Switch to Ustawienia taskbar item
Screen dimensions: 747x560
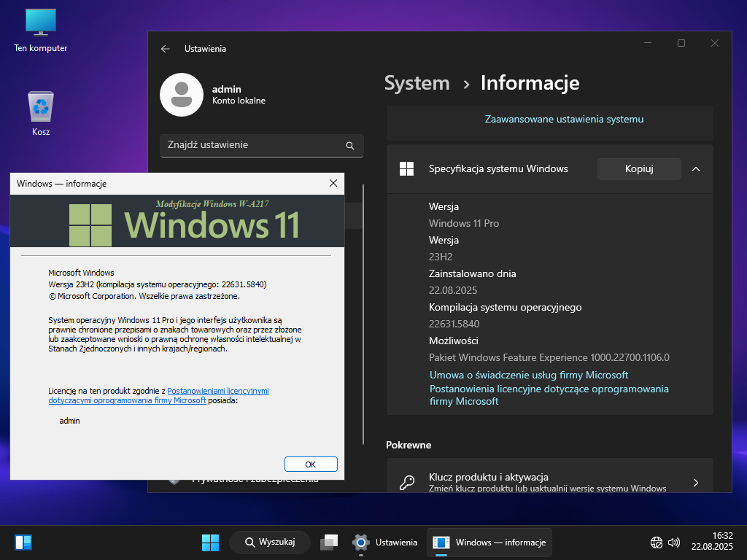pyautogui.click(x=385, y=542)
